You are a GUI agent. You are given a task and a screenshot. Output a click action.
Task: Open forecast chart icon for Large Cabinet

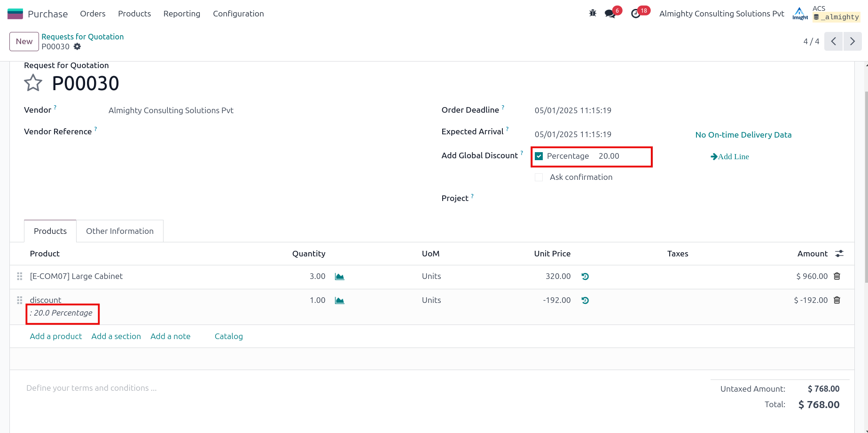(x=339, y=277)
